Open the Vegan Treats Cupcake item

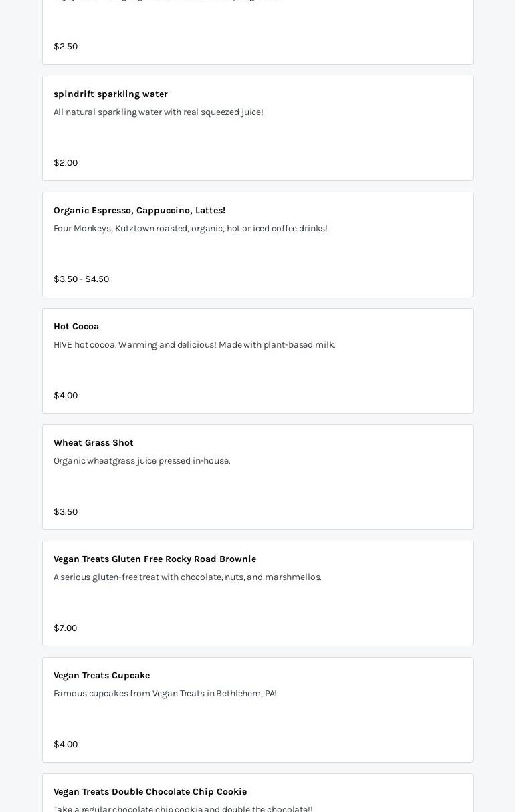[102, 676]
